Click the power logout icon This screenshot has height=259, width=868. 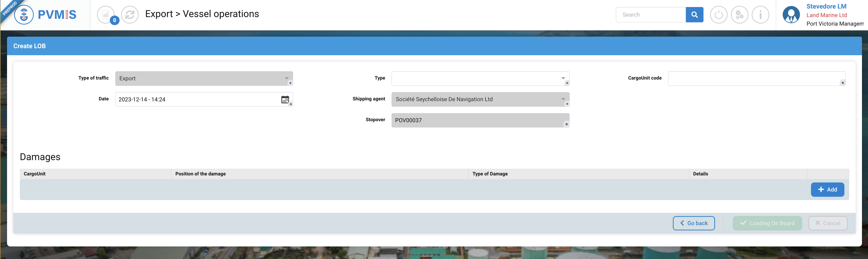click(x=718, y=15)
